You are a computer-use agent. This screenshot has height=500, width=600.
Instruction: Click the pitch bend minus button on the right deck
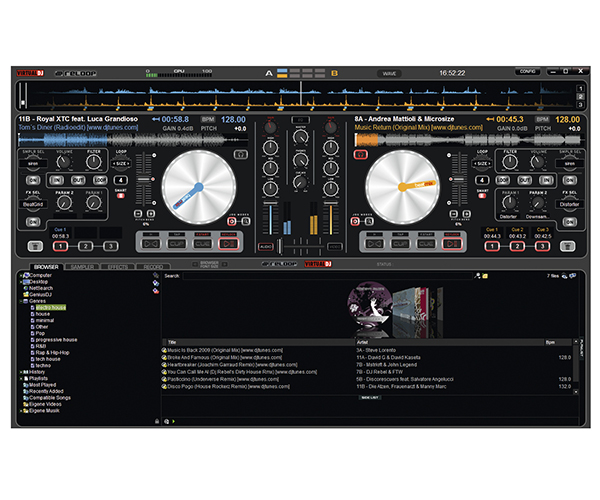tap(453, 214)
